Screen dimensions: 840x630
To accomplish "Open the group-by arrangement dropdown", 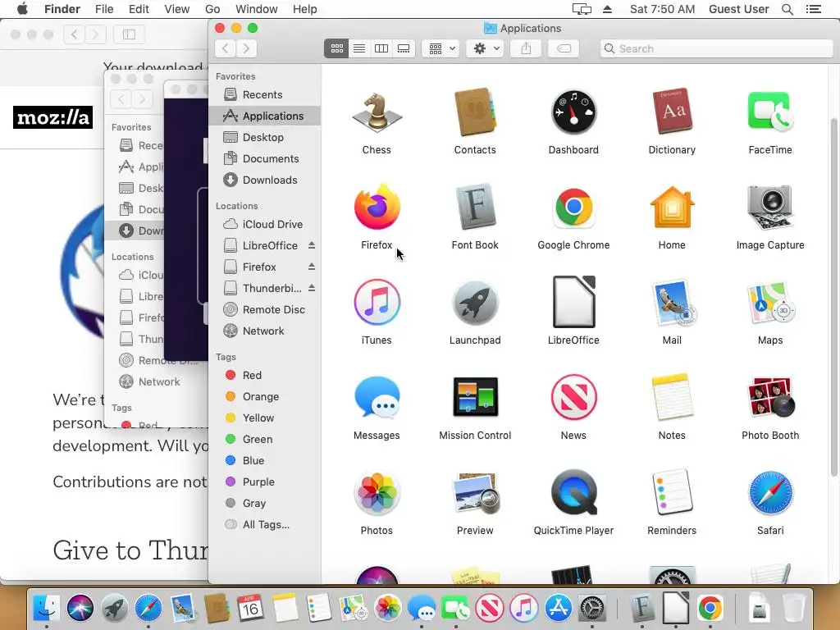I will coord(441,48).
